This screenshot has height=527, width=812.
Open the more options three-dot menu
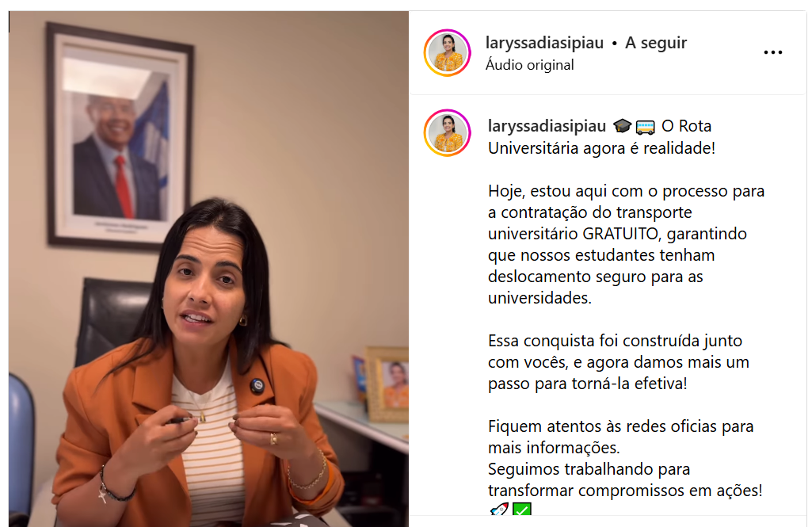(x=772, y=52)
